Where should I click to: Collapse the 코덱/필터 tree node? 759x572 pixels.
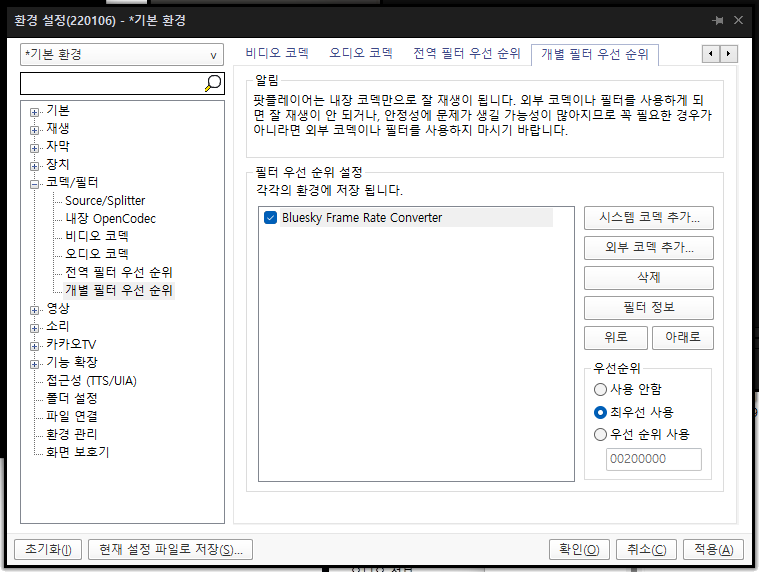(34, 184)
